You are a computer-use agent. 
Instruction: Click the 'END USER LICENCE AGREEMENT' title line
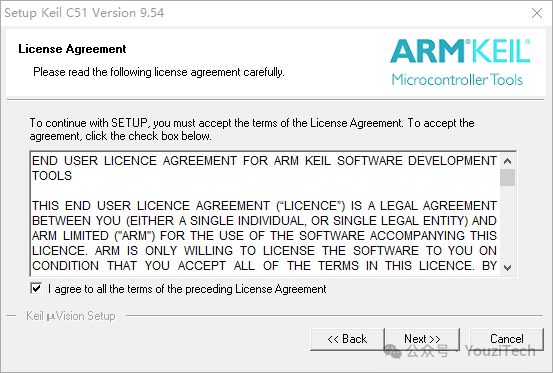264,168
